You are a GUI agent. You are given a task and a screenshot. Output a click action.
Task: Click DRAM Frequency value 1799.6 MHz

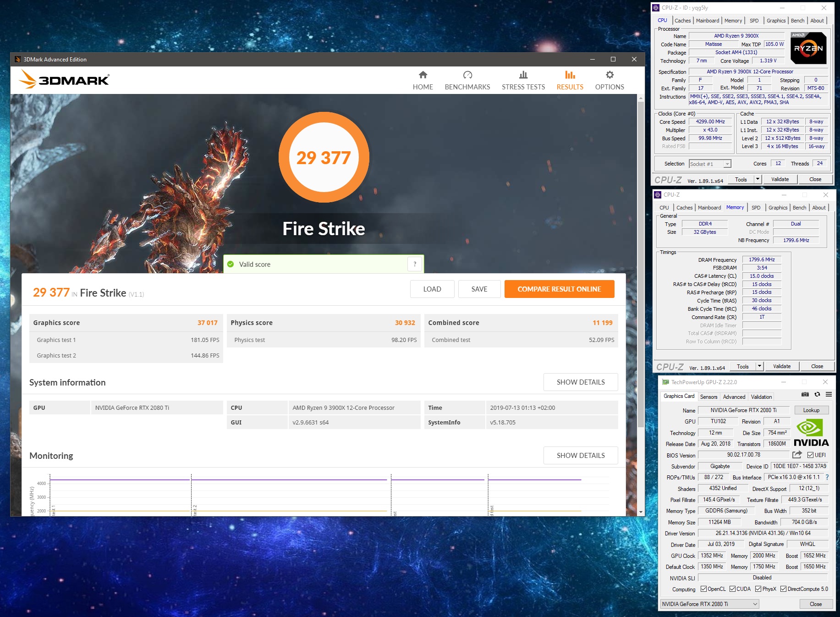(x=761, y=259)
